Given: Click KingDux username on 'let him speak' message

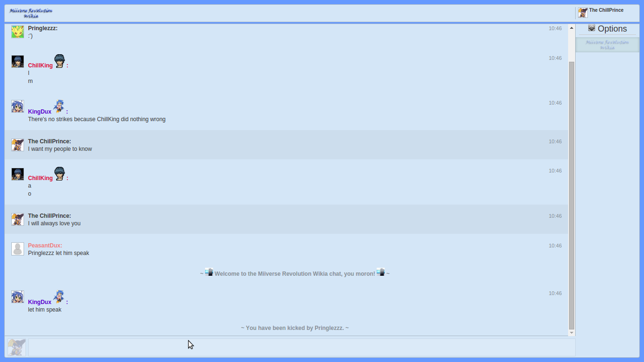Looking at the screenshot, I should click(40, 302).
